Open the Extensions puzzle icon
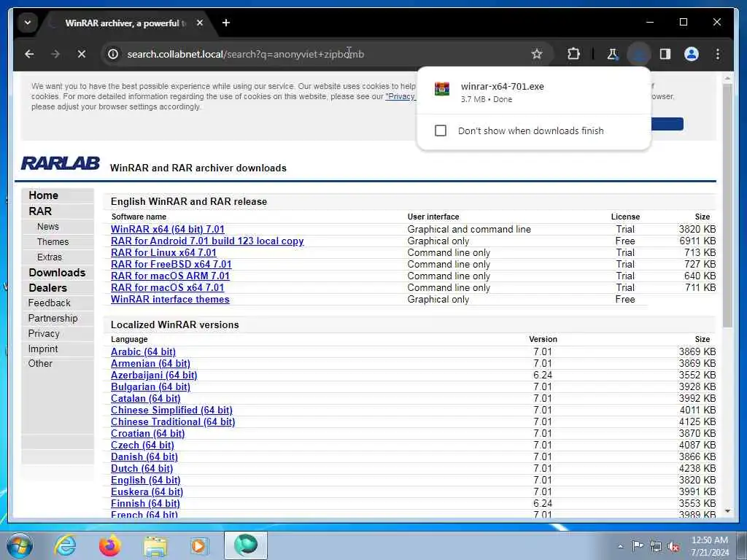 click(573, 54)
